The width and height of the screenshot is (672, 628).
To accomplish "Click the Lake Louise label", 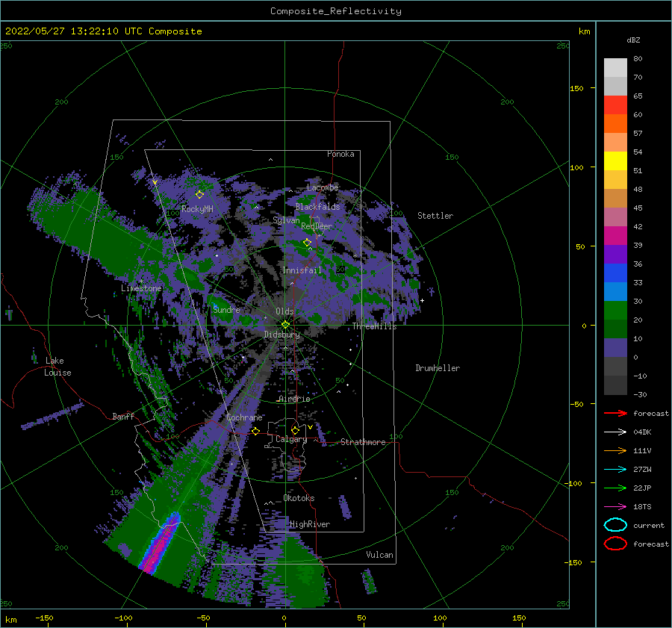I will [57, 367].
